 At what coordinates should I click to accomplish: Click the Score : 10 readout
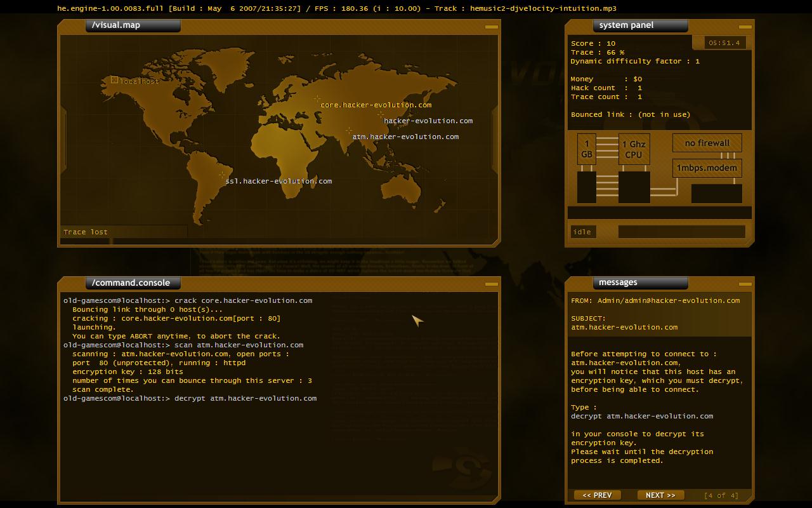pos(593,43)
